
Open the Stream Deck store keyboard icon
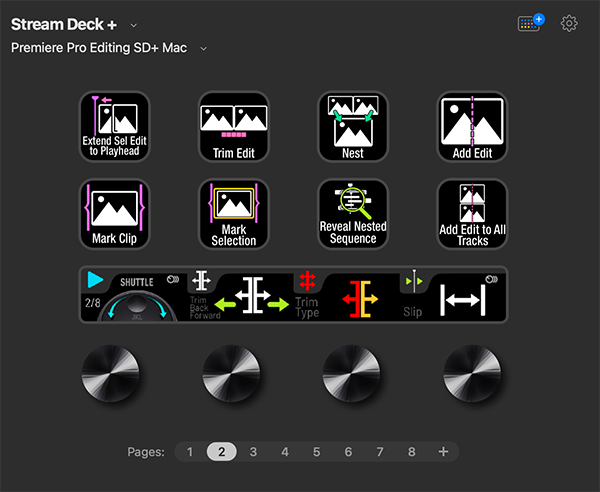[531, 23]
